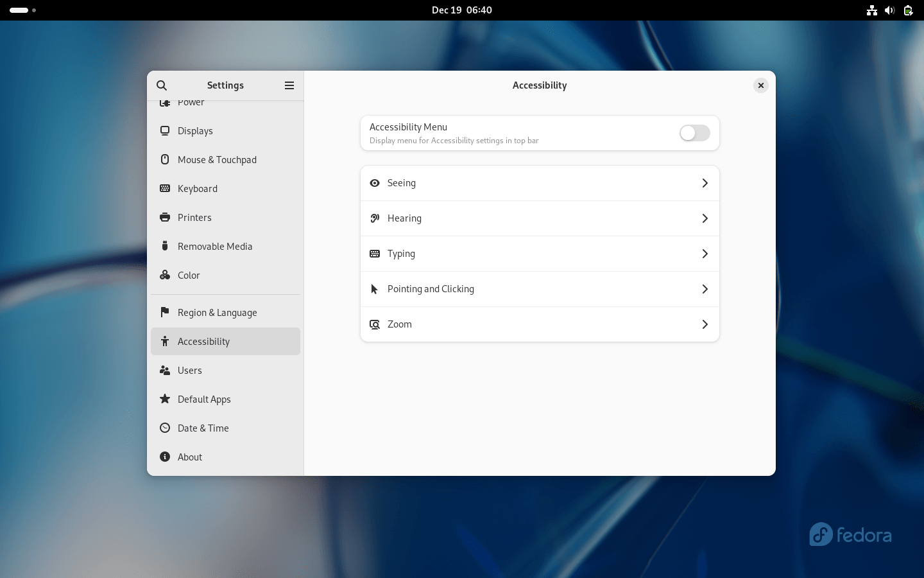The width and height of the screenshot is (924, 578).
Task: Click the Accessibility person icon in sidebar
Action: [x=166, y=341]
